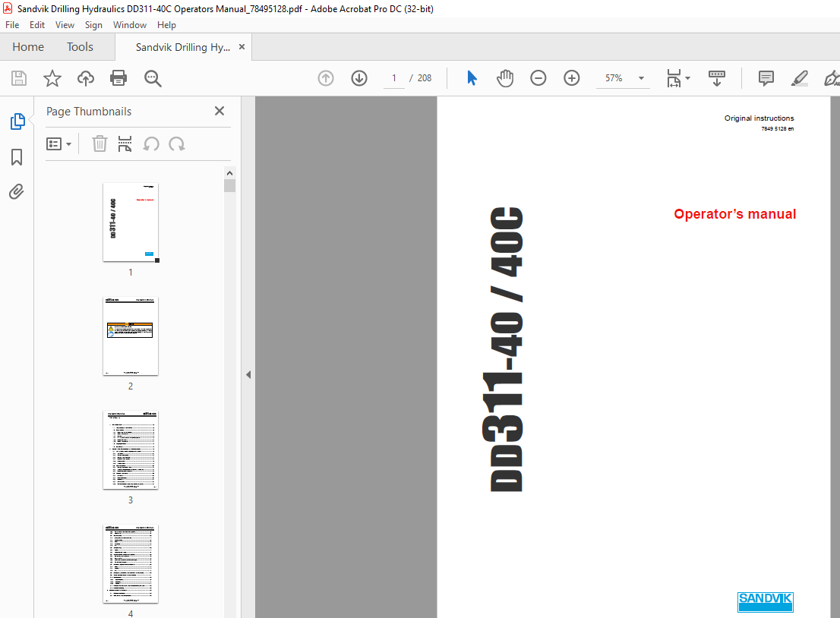Click the 'Operator's manual' red title
Screen dimensions: 840x618
pyautogui.click(x=734, y=214)
